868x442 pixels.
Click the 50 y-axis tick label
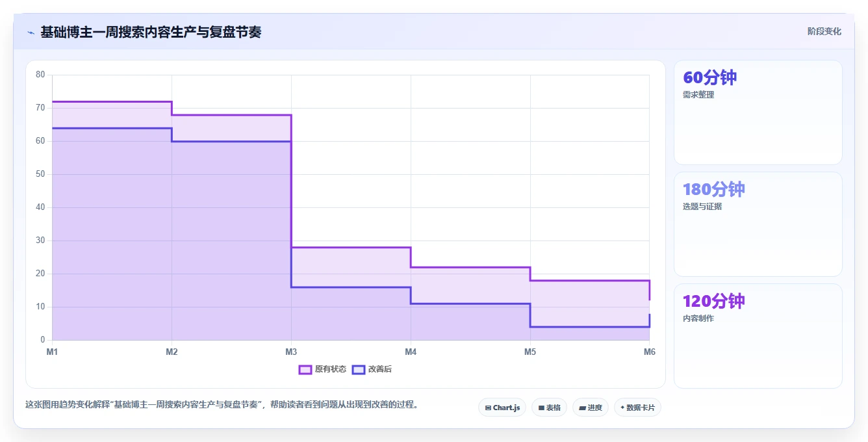40,174
